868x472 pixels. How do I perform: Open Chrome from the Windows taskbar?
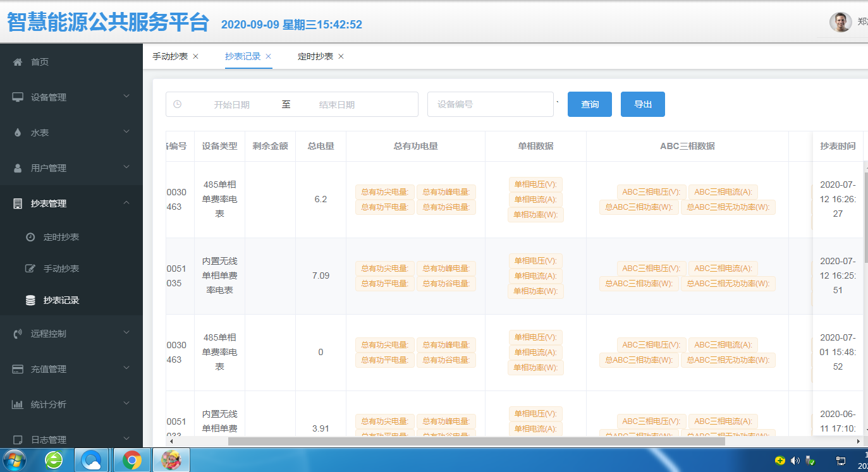131,460
